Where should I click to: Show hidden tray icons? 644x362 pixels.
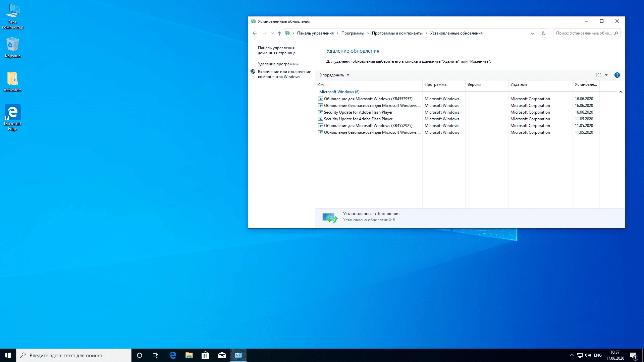pyautogui.click(x=572, y=355)
